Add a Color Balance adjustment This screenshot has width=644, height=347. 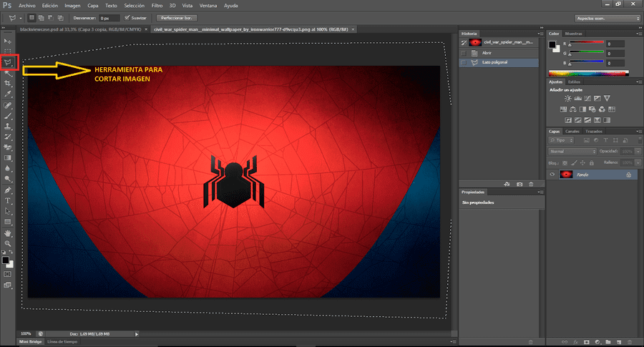(573, 109)
